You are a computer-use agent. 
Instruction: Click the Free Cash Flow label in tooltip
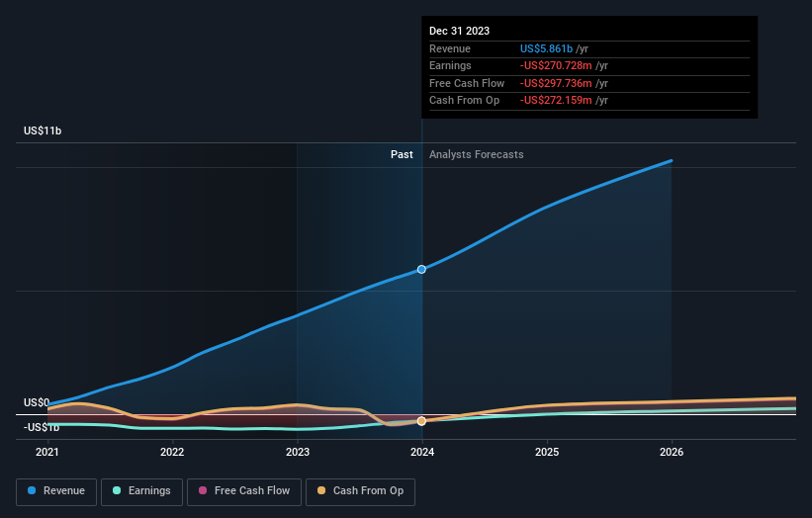click(467, 83)
